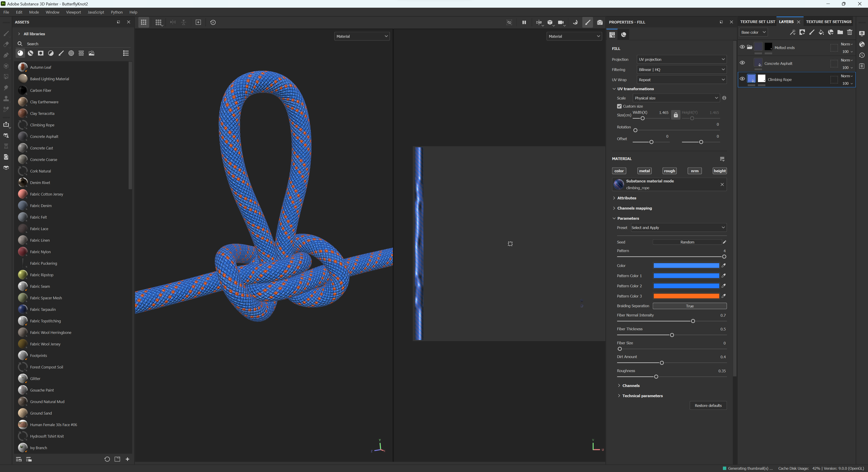Open the Viewport menu
Screen dimensions: 868x472
coord(73,12)
